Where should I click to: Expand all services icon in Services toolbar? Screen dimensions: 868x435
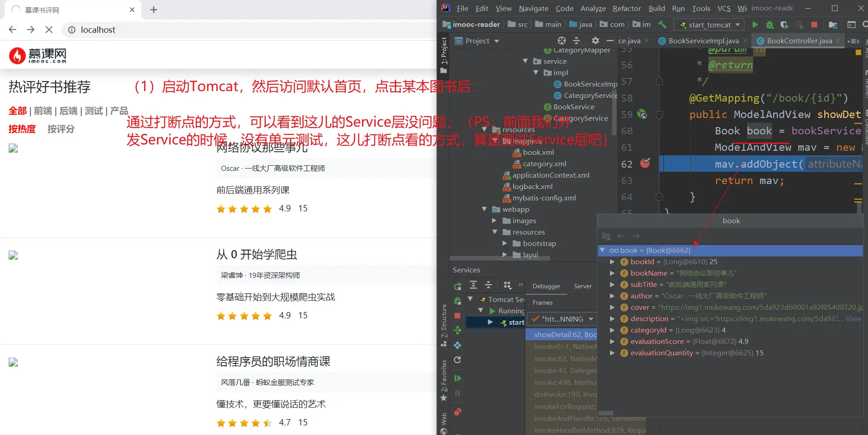click(473, 285)
